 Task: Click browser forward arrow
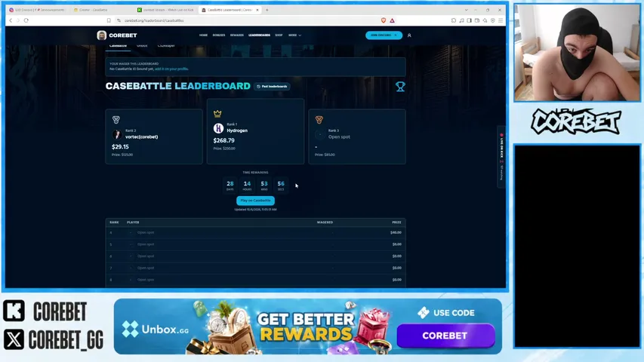point(17,20)
